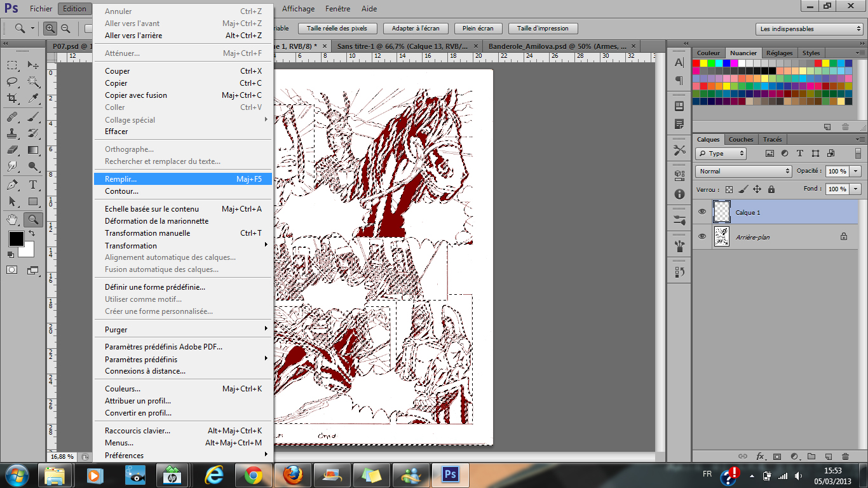
Task: Select the Hand tool
Action: tap(12, 220)
